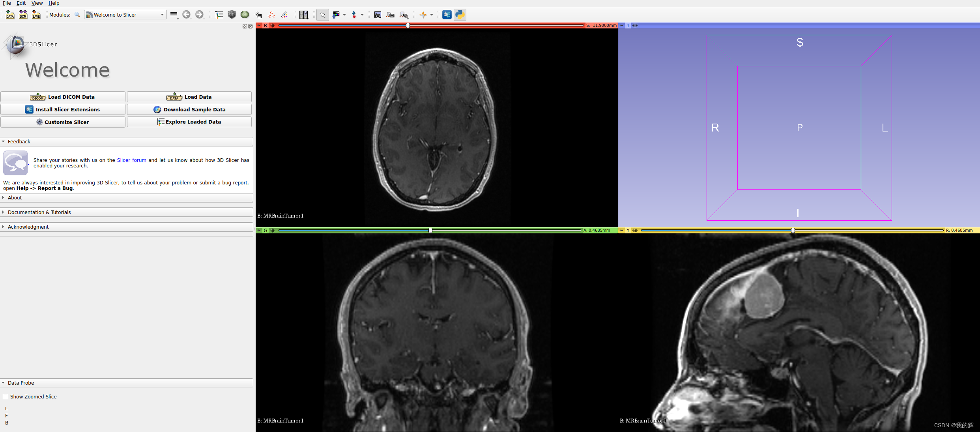Open the Edit menu
This screenshot has height=432, width=980.
[x=21, y=3]
